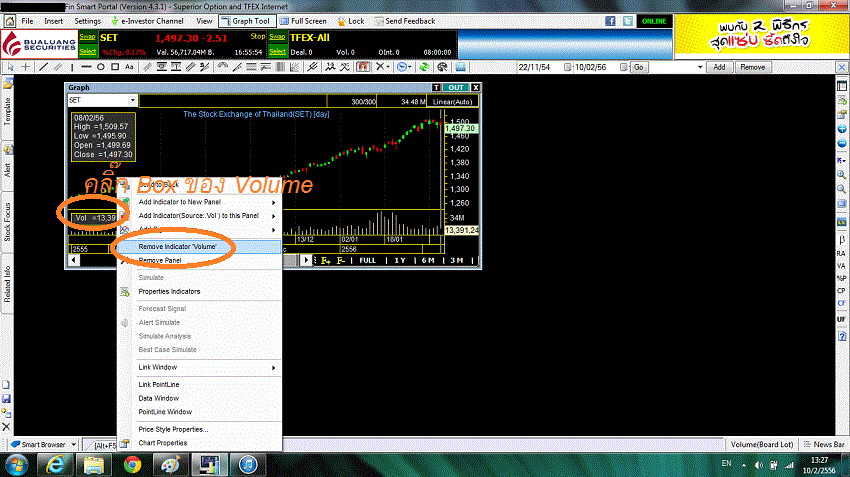
Task: Click the graph scroll right arrow
Action: (x=306, y=260)
